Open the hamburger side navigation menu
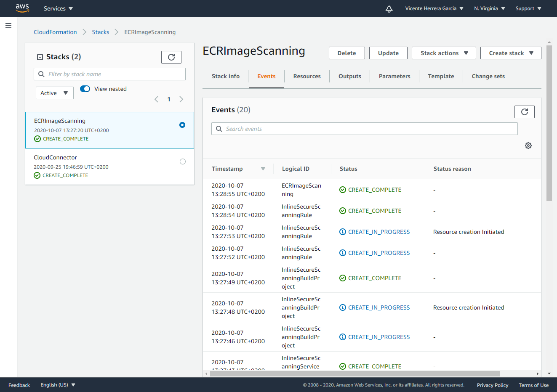This screenshot has width=557, height=392. coord(8,26)
